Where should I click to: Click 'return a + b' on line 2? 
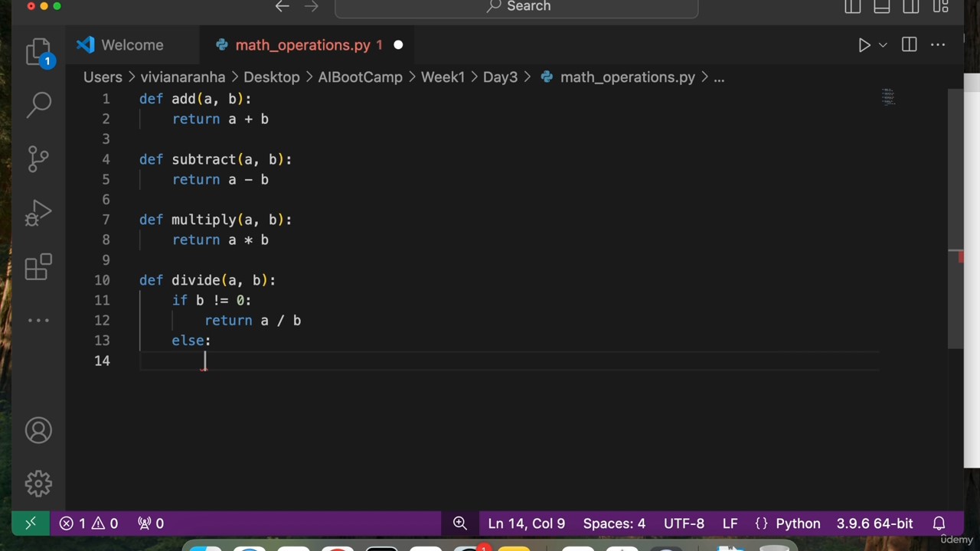[x=220, y=119]
